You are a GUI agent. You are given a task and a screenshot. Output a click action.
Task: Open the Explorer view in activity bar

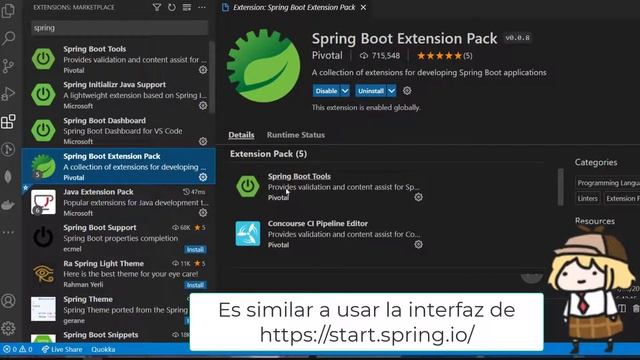point(8,11)
